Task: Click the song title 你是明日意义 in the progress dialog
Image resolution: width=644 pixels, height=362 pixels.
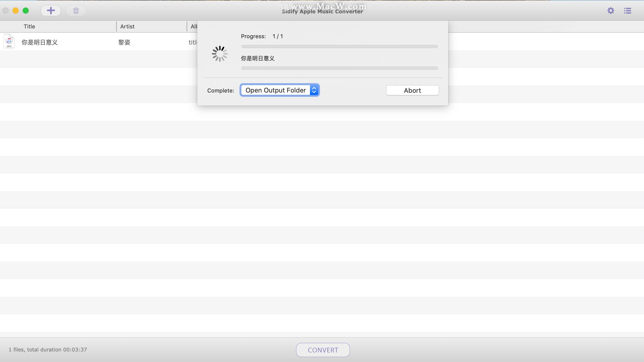Action: click(257, 58)
